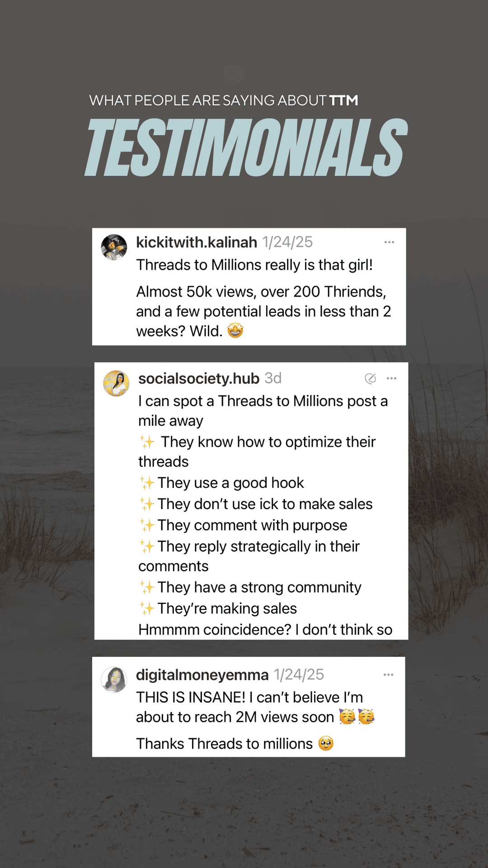Open the three-dot menu on digitalmoneyemma's post
488x868 pixels.
coord(388,675)
